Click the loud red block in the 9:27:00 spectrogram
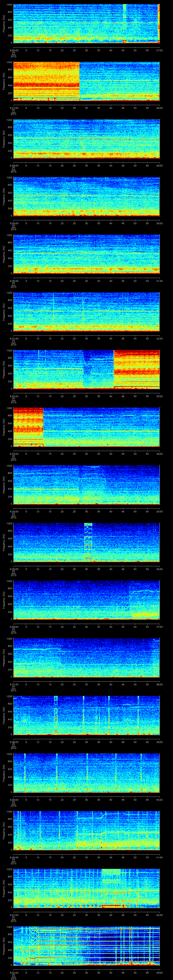173x980 pixels. tap(46, 81)
